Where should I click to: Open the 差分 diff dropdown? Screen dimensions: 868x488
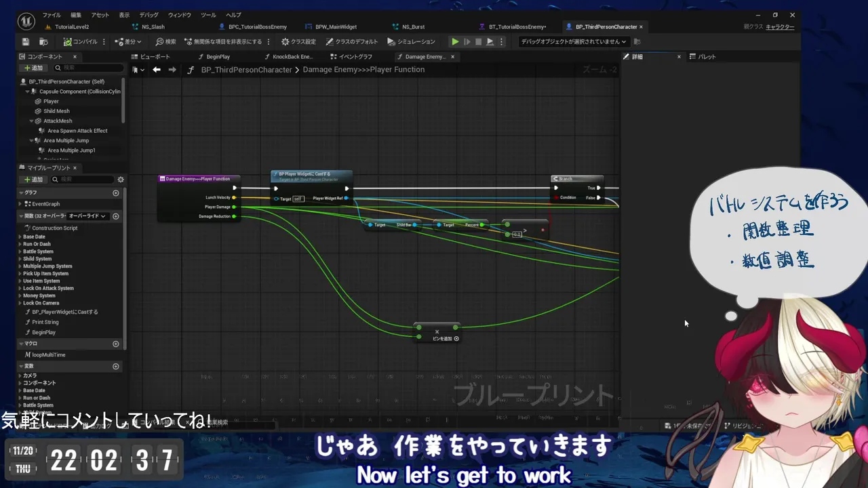tap(128, 41)
